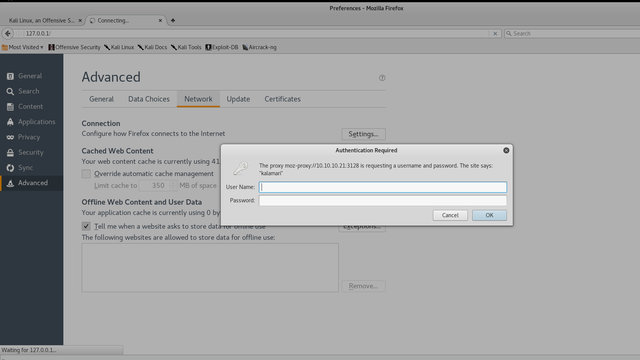This screenshot has height=360, width=640.
Task: Click OK in authentication dialog
Action: click(489, 215)
